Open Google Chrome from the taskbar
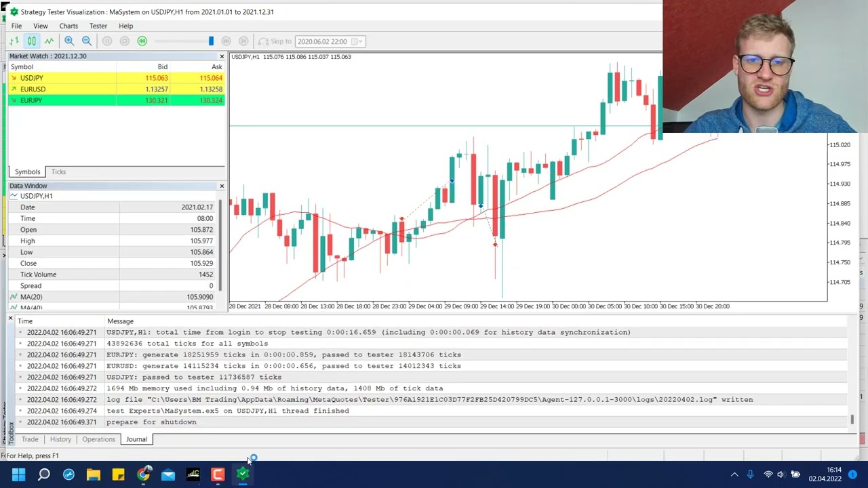The image size is (868, 488). [143, 474]
